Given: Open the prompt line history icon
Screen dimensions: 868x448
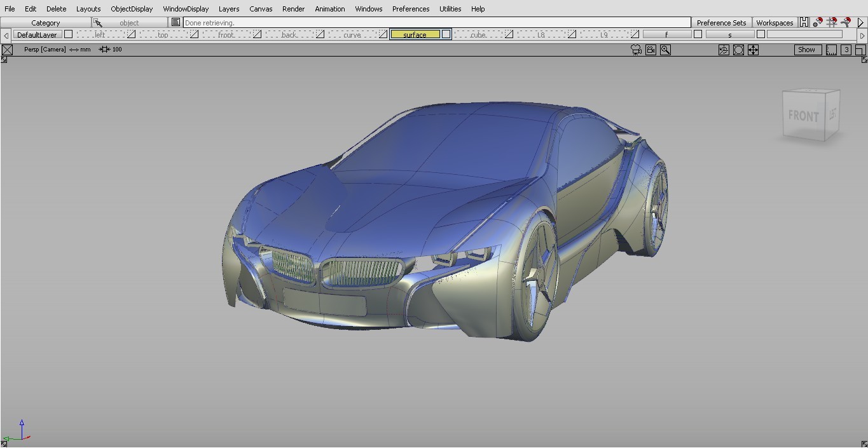Looking at the screenshot, I should (176, 22).
